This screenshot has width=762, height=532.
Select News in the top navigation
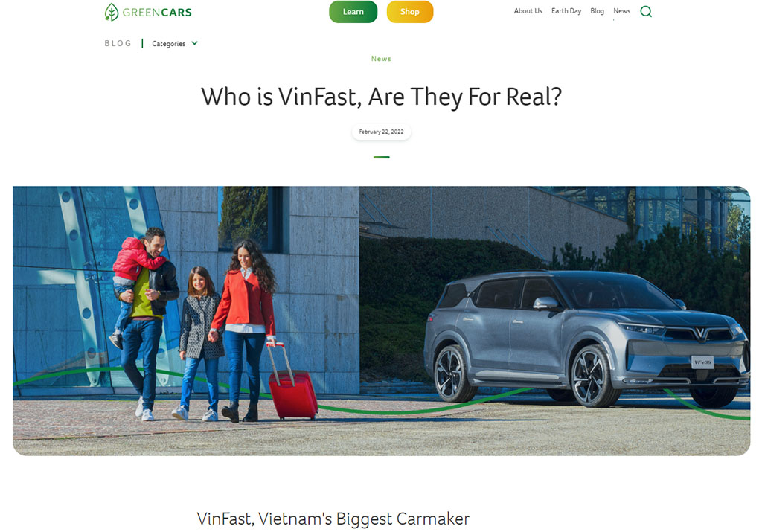pyautogui.click(x=621, y=10)
